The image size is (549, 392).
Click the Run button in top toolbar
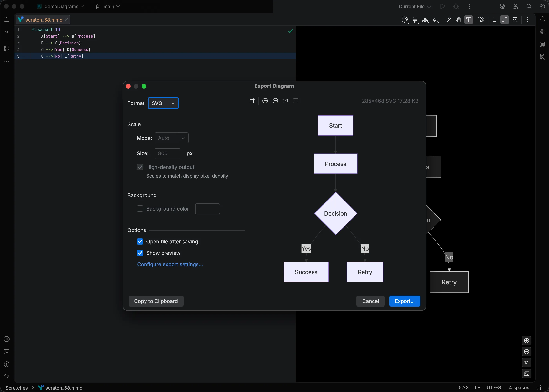tap(443, 6)
